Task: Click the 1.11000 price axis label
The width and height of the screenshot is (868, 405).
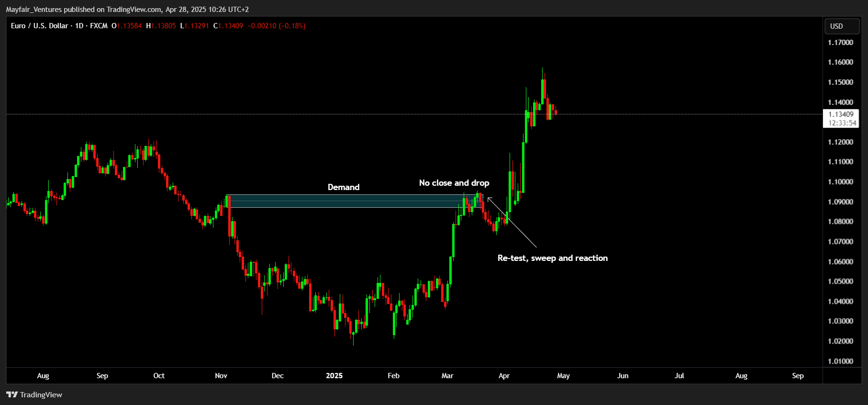Action: [x=841, y=162]
